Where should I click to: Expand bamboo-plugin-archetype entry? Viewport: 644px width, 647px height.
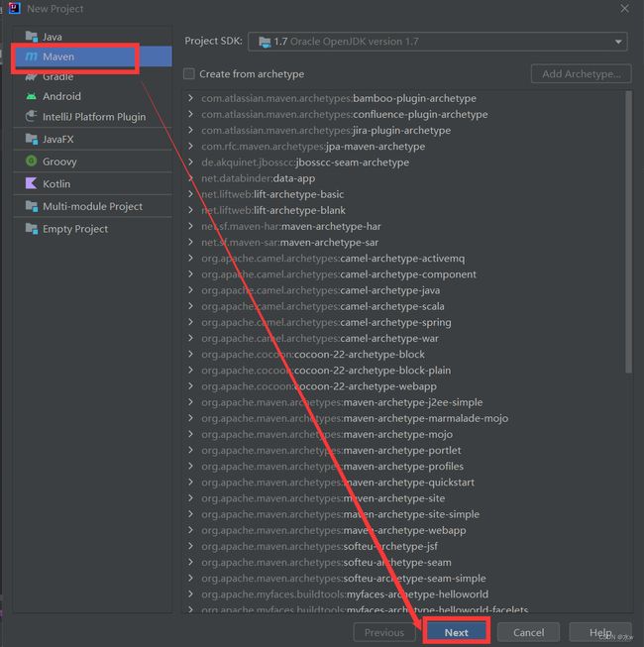(x=190, y=98)
